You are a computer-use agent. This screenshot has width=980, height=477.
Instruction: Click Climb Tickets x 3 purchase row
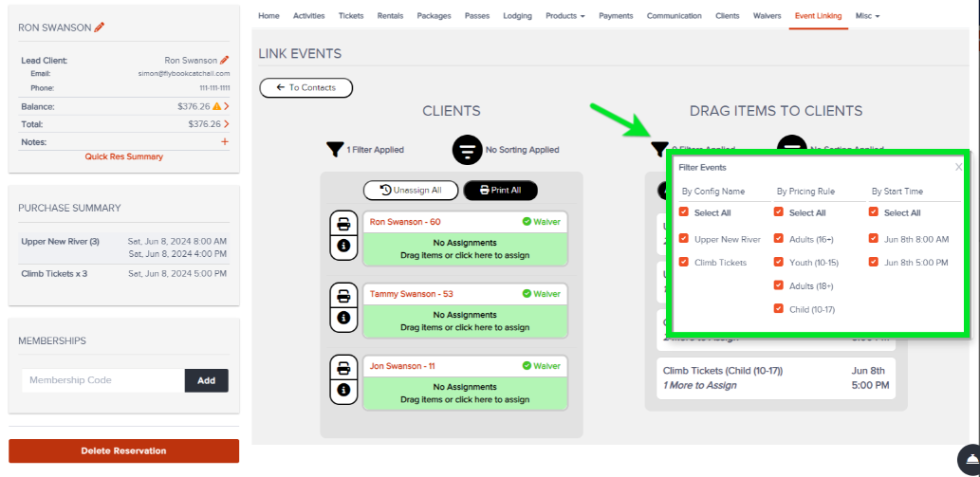123,273
